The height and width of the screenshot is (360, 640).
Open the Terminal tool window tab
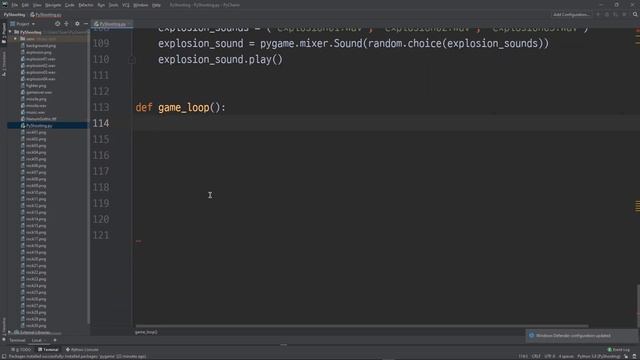pos(48,350)
